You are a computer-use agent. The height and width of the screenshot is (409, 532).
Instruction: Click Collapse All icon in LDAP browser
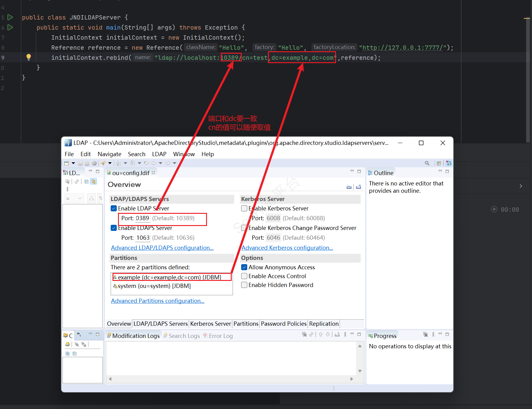click(x=87, y=181)
